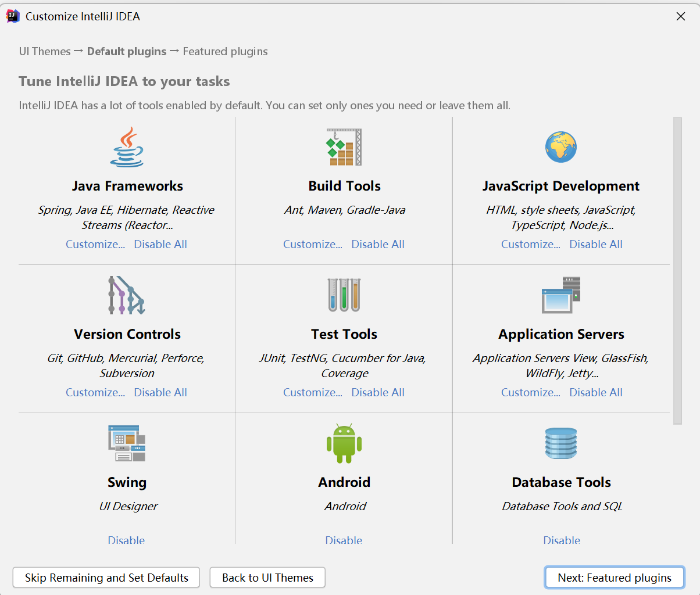Open Customize for Build Tools
Viewport: 700px width, 595px height.
pyautogui.click(x=313, y=244)
